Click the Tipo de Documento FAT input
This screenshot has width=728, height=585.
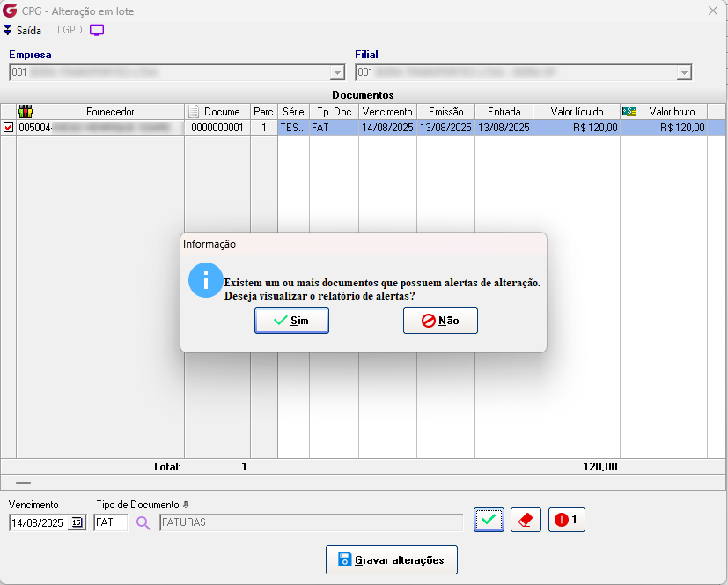point(111,522)
